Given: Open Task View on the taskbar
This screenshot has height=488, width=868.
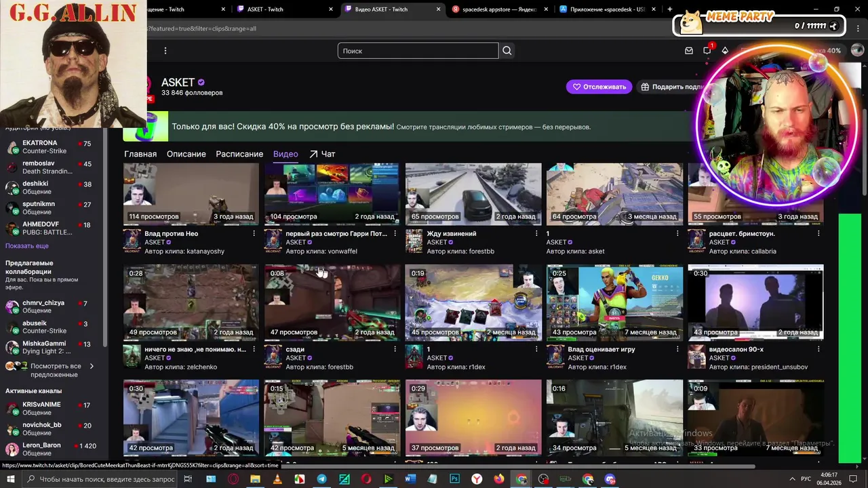Looking at the screenshot, I should click(x=188, y=479).
